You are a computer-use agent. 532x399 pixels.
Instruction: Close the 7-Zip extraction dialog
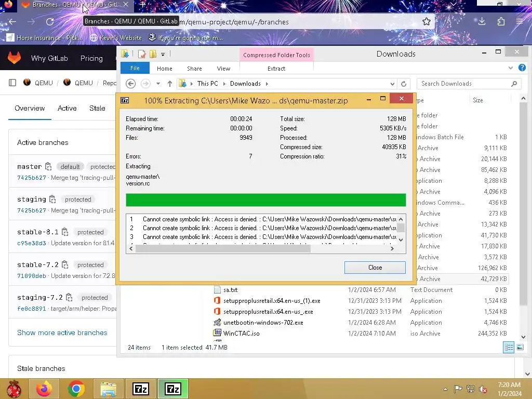375,268
